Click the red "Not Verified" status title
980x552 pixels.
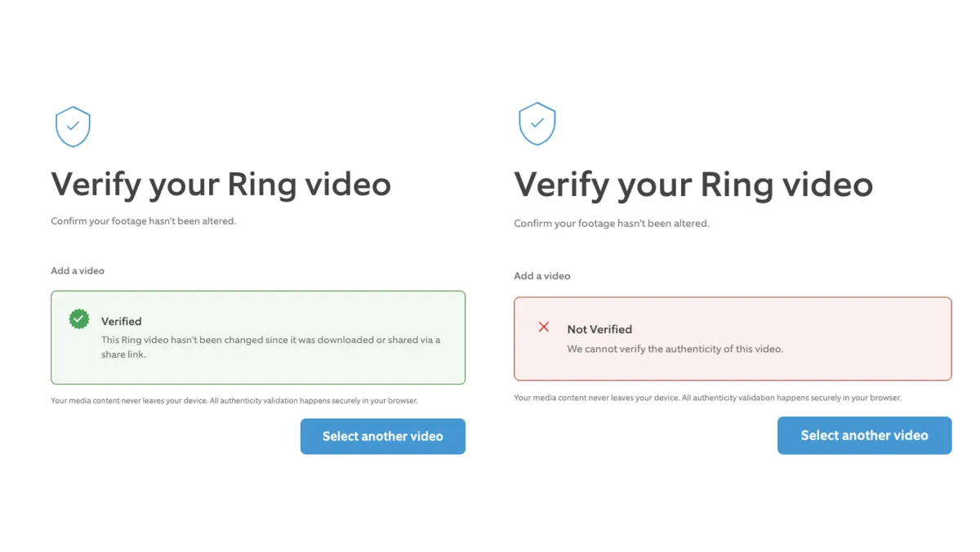[599, 329]
